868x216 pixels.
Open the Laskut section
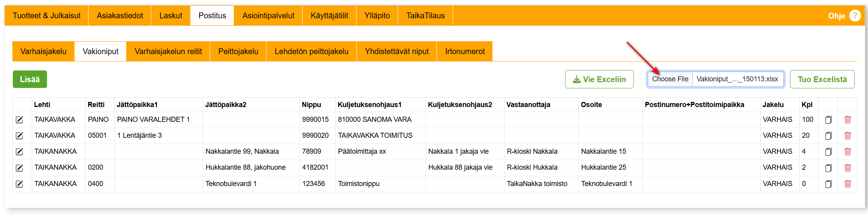tap(170, 16)
